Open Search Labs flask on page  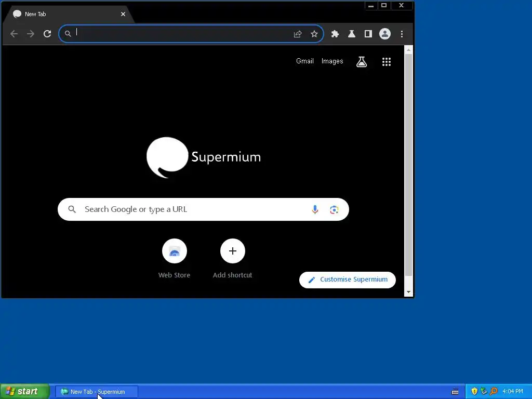362,61
